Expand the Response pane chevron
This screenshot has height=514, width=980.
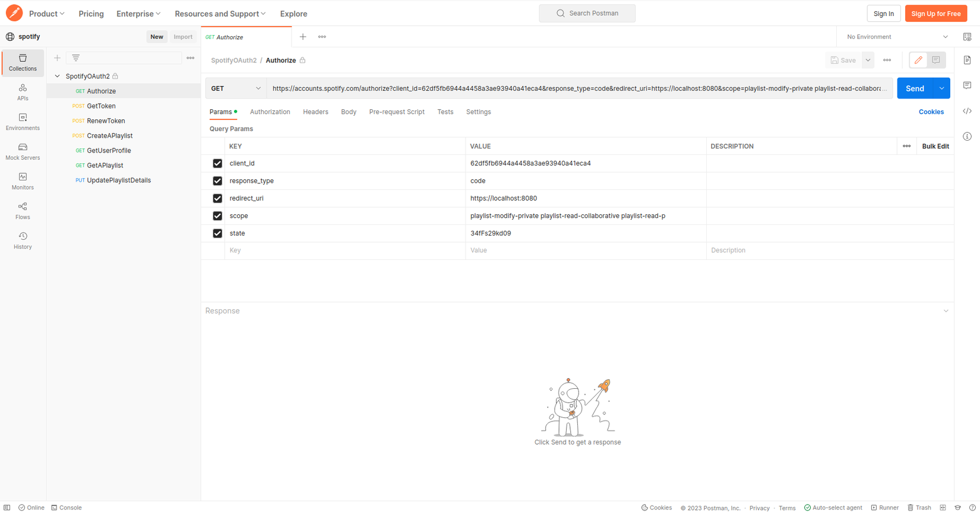(946, 311)
